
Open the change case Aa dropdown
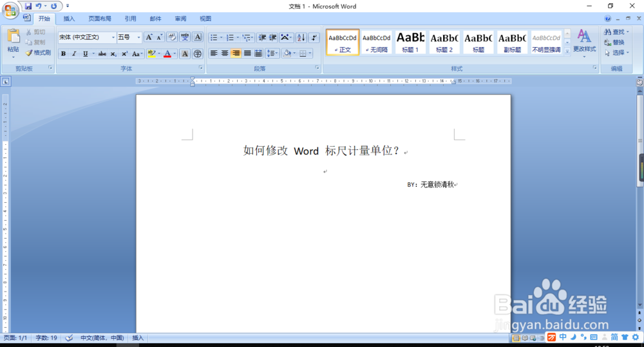click(137, 54)
